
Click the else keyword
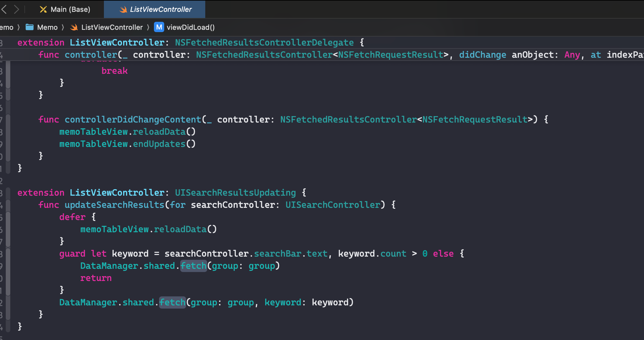click(443, 253)
